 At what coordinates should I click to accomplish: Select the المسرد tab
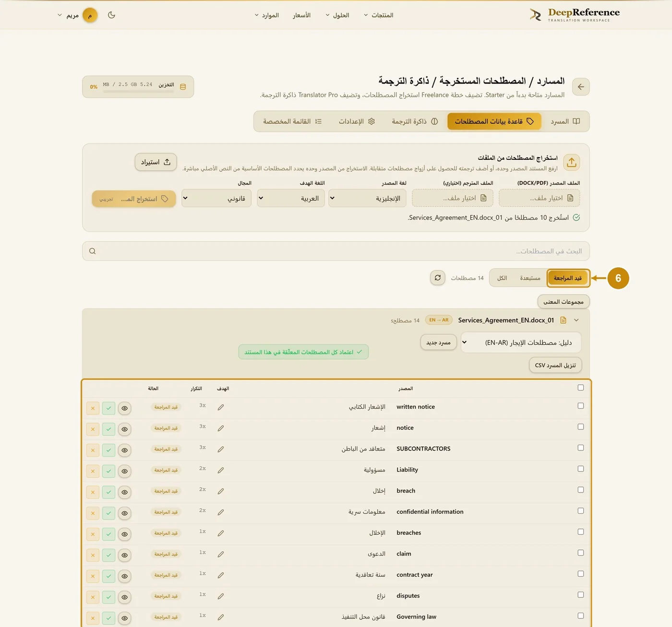tap(565, 121)
